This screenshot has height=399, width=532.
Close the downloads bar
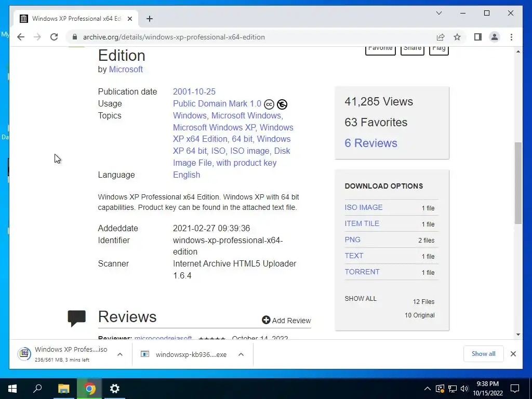tap(513, 354)
